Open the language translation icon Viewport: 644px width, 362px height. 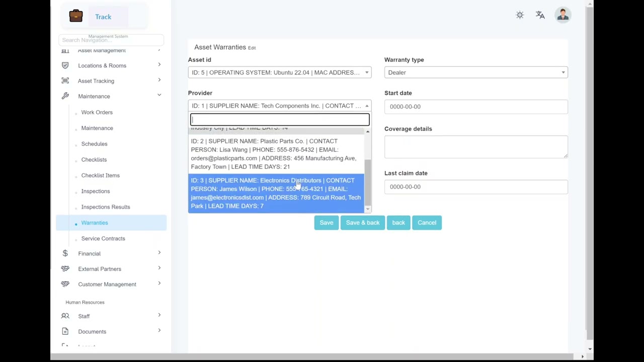click(540, 15)
